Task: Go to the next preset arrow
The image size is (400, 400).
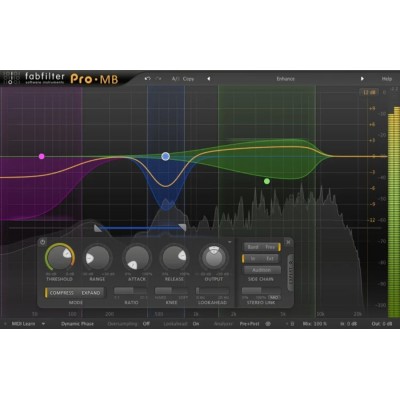Action: pos(362,79)
